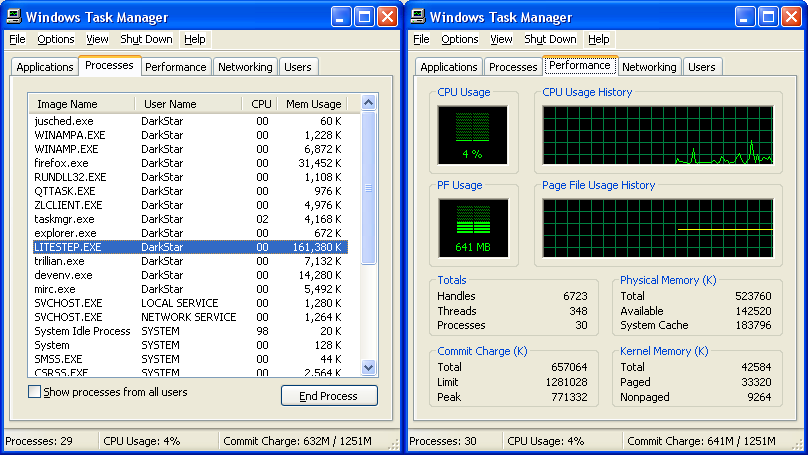This screenshot has height=455, width=808.
Task: Open Options menu in right Task Manager
Action: 460,39
